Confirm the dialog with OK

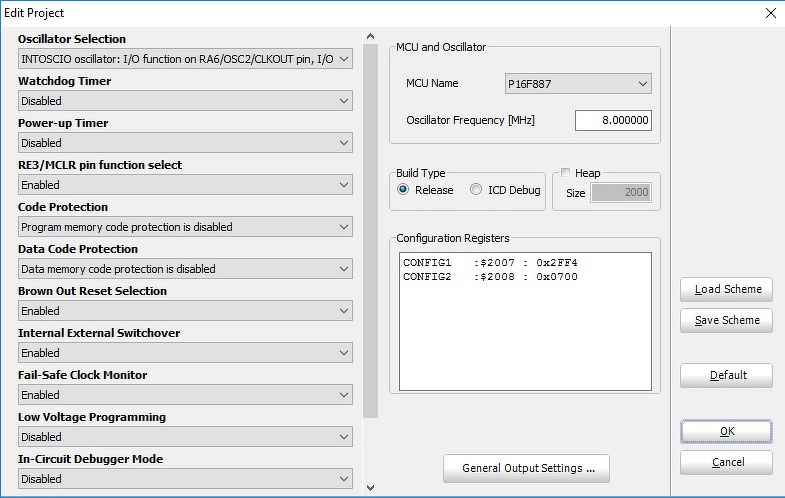727,431
